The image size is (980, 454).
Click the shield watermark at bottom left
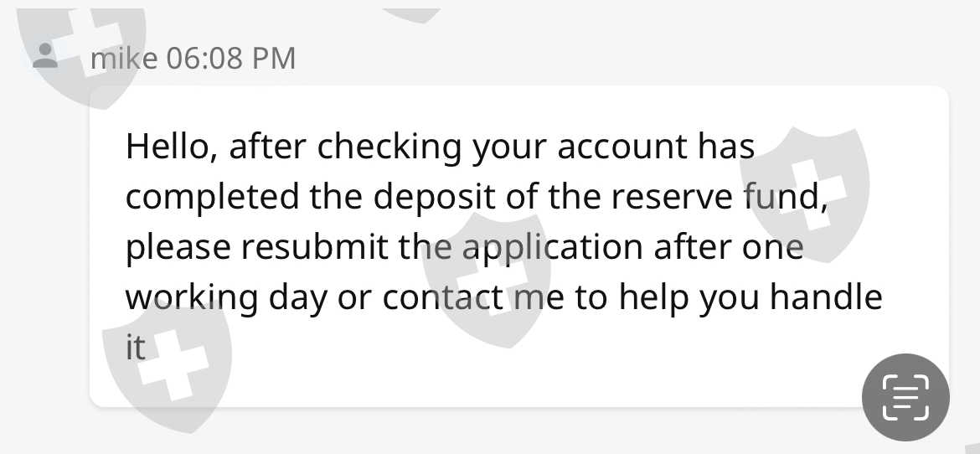tap(166, 369)
